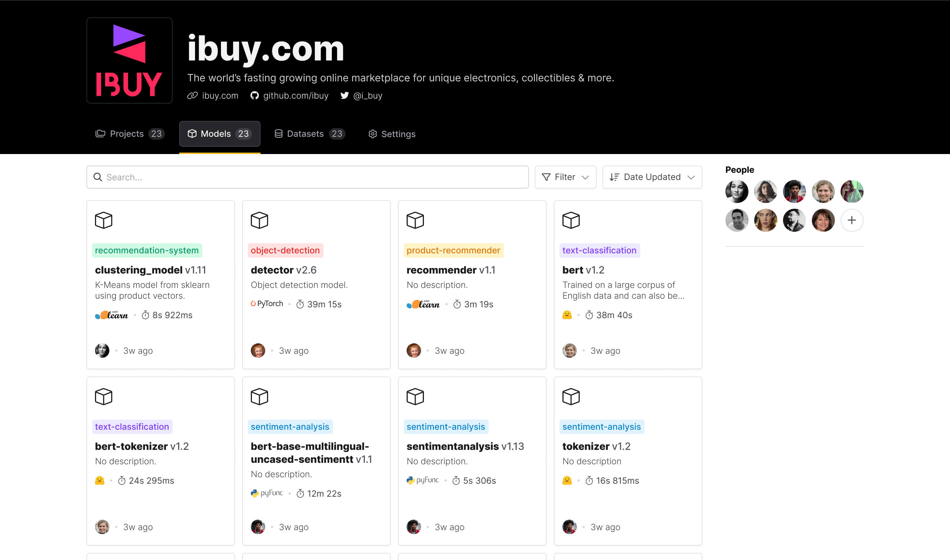Click Hugging Face emoji on tokenizer card

point(567,480)
